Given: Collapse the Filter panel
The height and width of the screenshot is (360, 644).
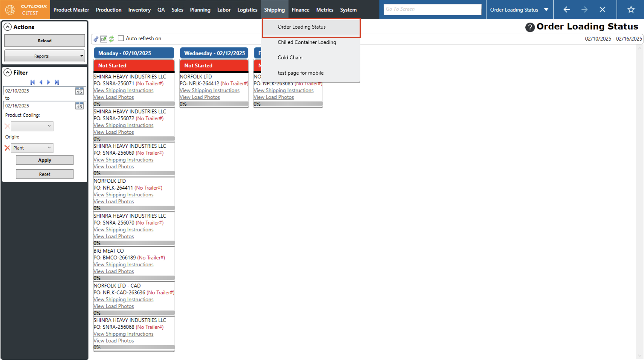Looking at the screenshot, I should click(x=8, y=73).
